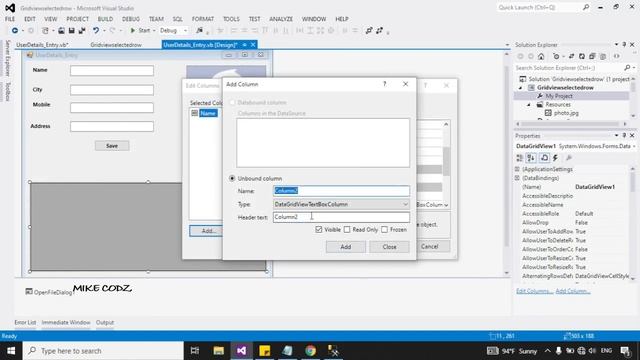Viewport: 640px width, 360px height.
Task: Click Solution Explorer Show All Files icon
Action: pyautogui.click(x=603, y=56)
